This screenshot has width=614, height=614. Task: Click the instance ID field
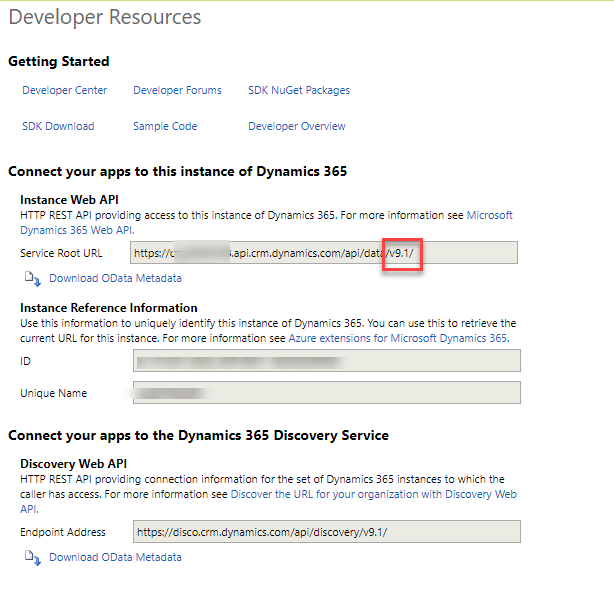tap(327, 361)
